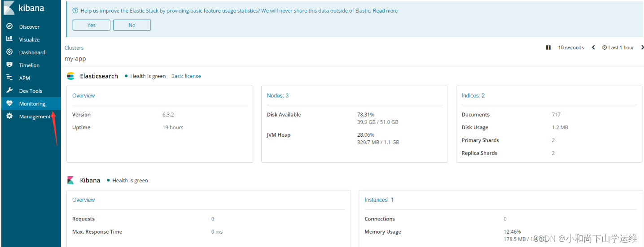
Task: Click Elasticsearch Health is green status
Action: (145, 76)
